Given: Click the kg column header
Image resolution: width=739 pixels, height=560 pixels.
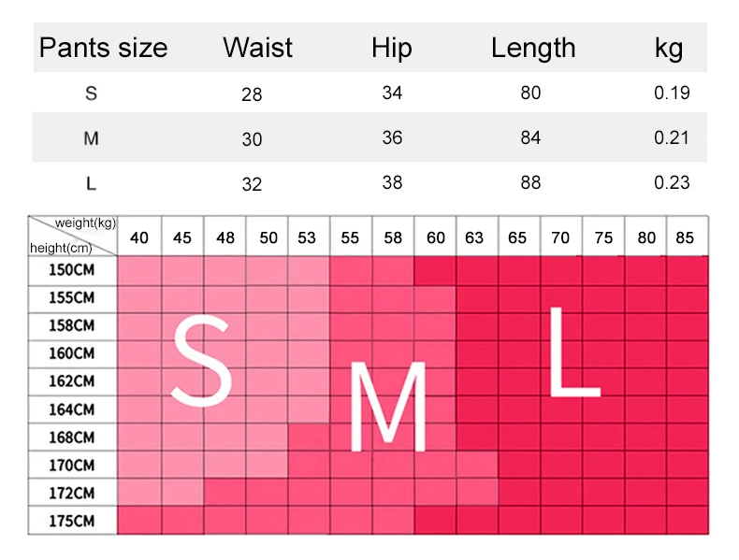Looking at the screenshot, I should pos(668,48).
